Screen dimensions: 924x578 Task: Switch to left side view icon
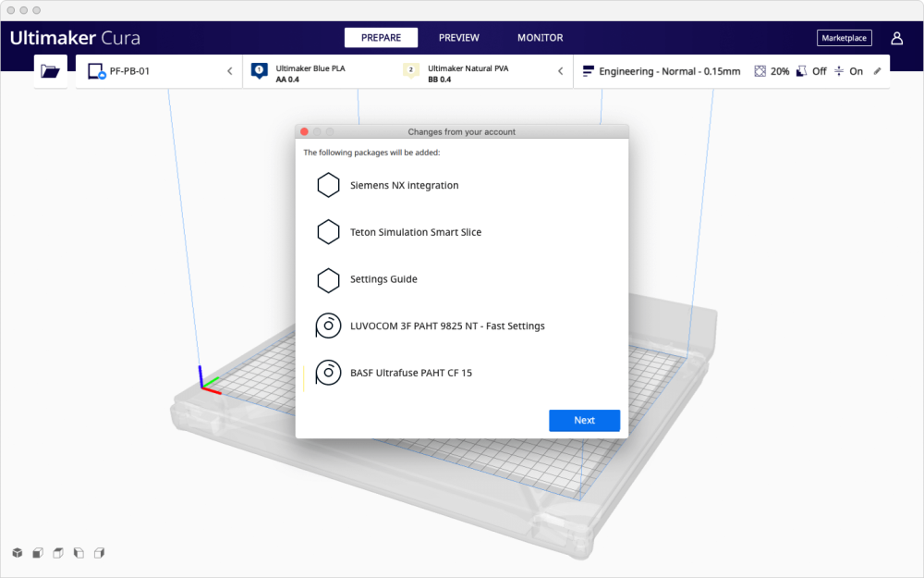pyautogui.click(x=79, y=553)
